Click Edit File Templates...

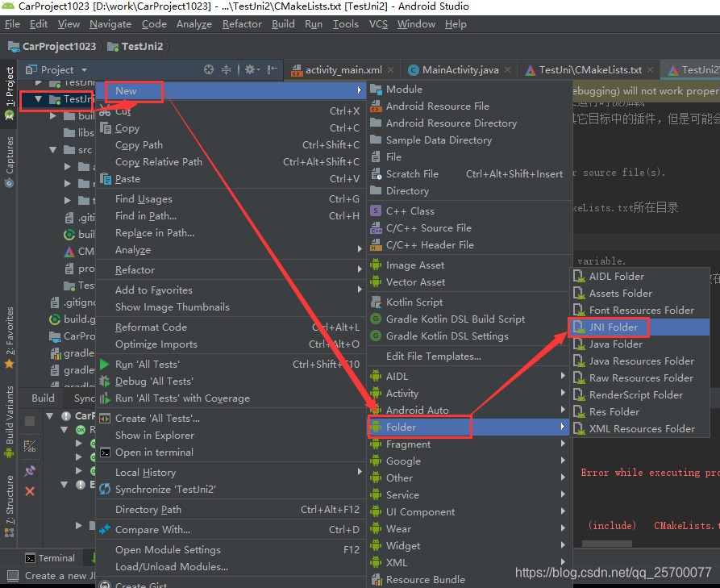[468, 356]
